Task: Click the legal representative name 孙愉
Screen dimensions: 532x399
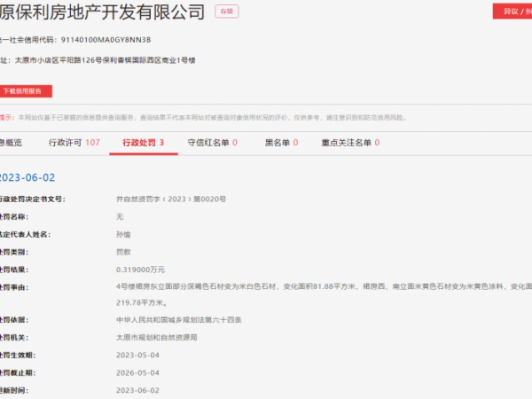Action: tap(125, 234)
